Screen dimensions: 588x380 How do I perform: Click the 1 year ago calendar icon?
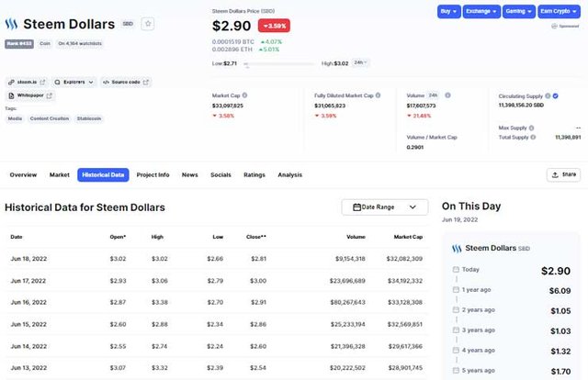[456, 290]
